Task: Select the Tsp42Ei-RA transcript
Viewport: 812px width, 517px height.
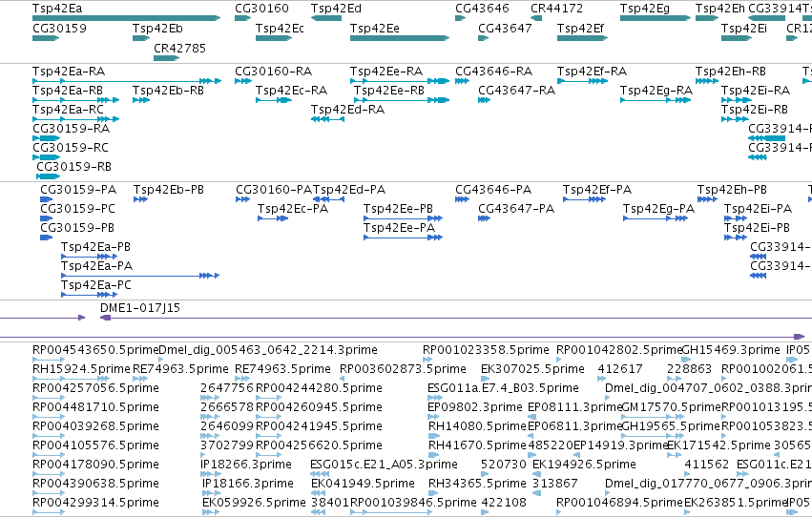Action: 737,100
